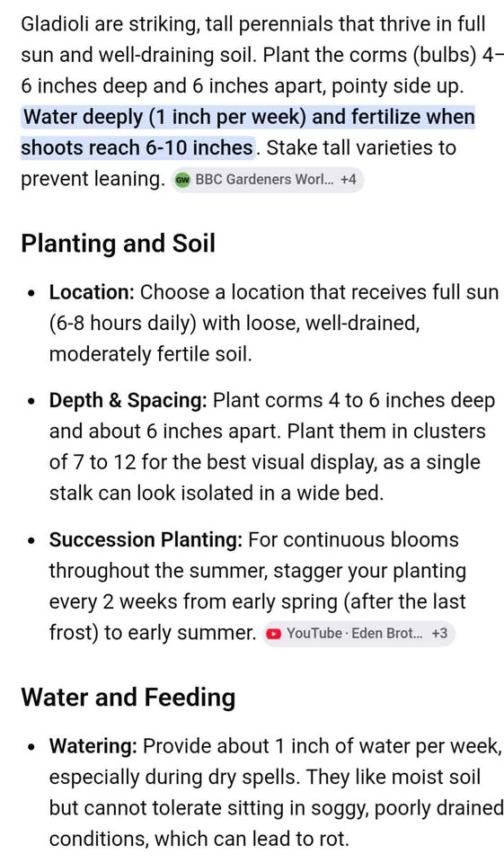
Task: Expand the +4 additional sources counter
Action: (349, 180)
